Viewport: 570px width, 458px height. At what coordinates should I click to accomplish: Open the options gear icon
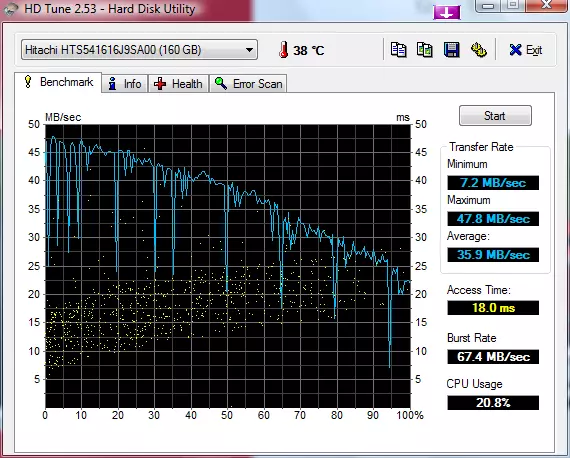[x=479, y=50]
